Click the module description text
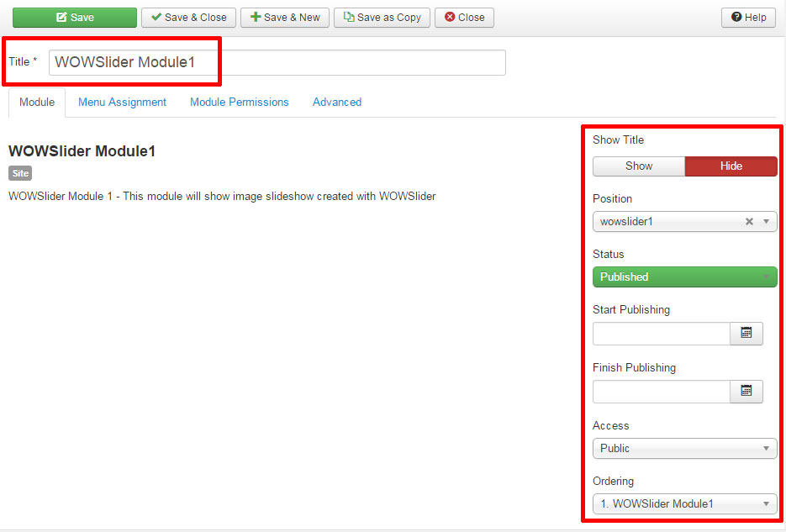The height and width of the screenshot is (532, 786). coord(222,197)
